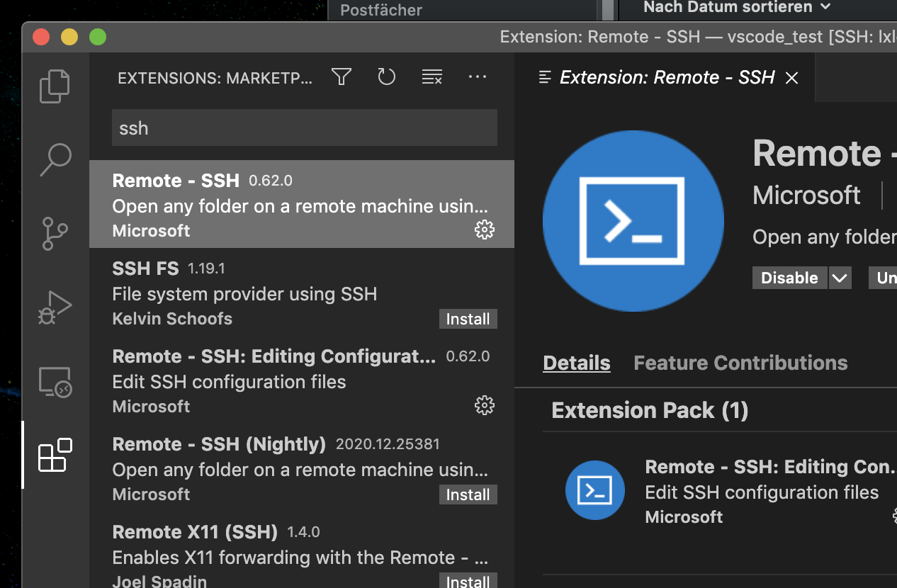897x588 pixels.
Task: Open the Explorer view in activity bar
Action: click(55, 86)
